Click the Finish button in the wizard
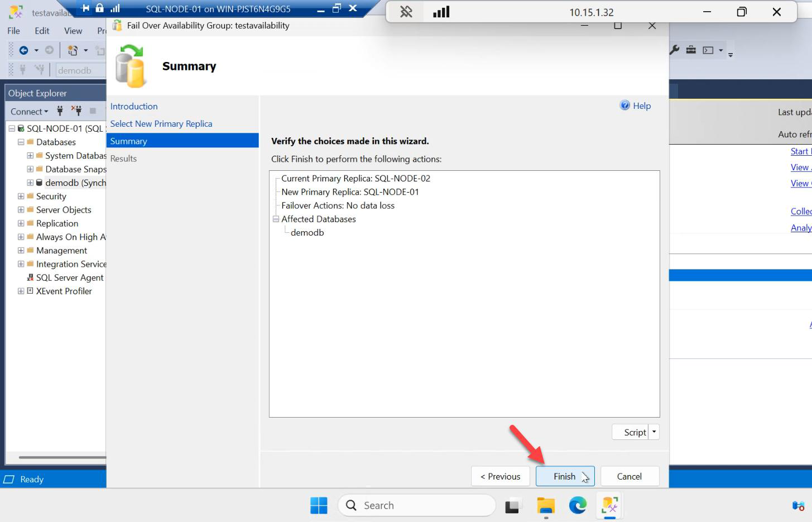The height and width of the screenshot is (522, 812). tap(565, 476)
